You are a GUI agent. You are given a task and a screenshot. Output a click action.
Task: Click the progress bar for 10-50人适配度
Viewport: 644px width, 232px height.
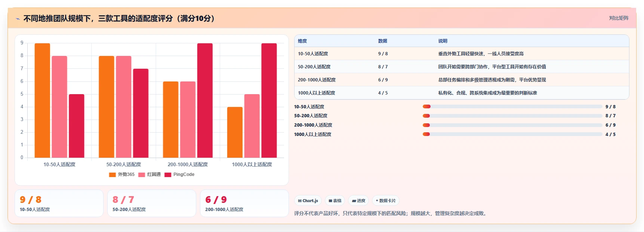click(512, 106)
